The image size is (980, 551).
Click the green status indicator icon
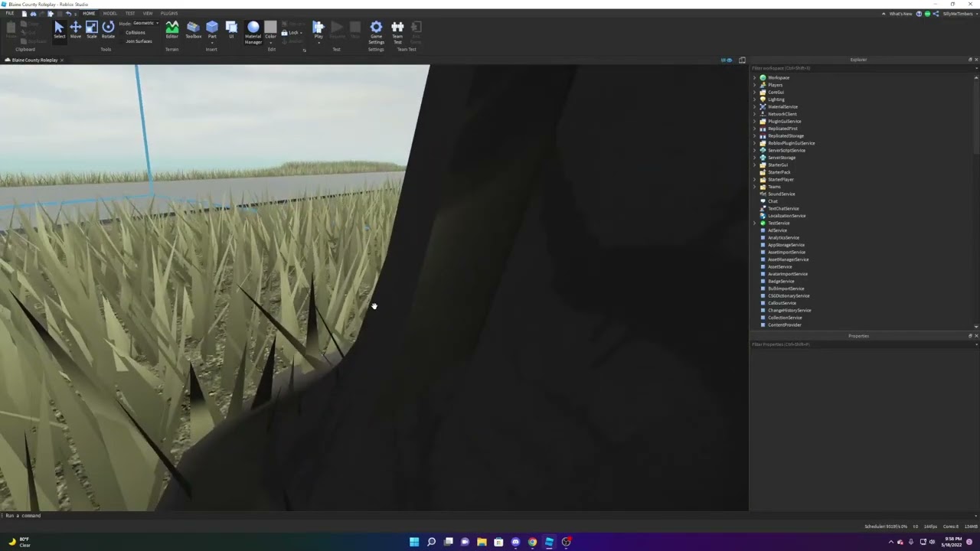(927, 14)
